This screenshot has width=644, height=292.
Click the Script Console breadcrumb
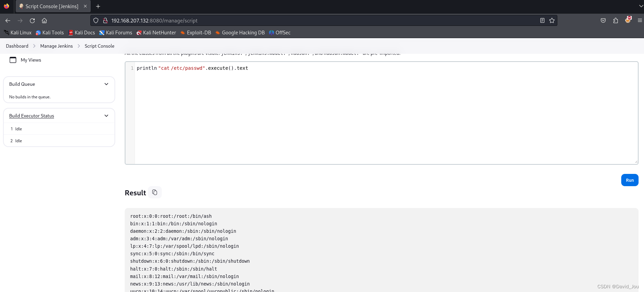click(100, 46)
